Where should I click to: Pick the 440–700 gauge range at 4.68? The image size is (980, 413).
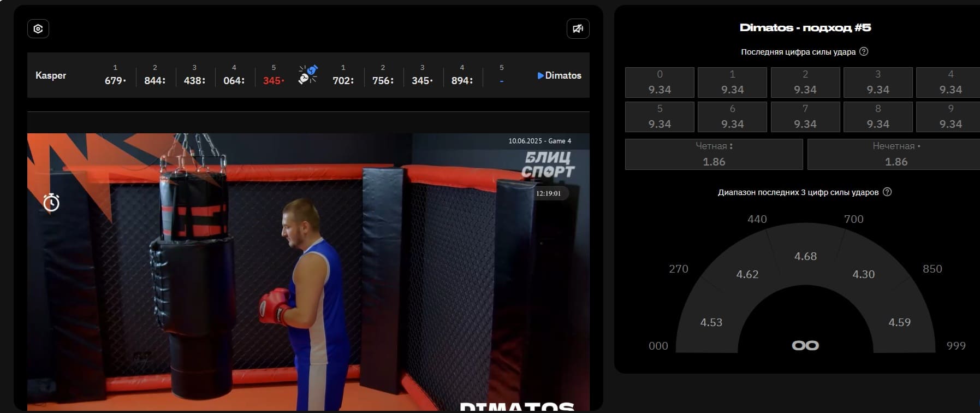click(x=805, y=256)
